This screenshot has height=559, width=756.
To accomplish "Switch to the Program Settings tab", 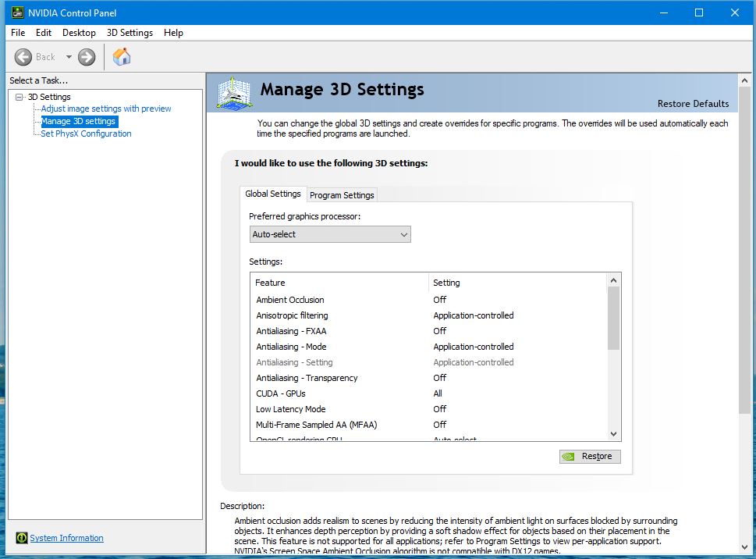I will point(342,195).
